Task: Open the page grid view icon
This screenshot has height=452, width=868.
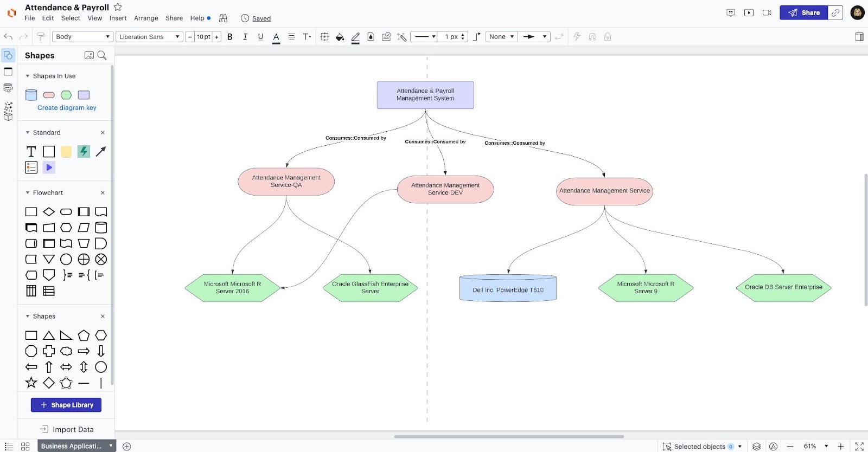Action: pos(25,447)
